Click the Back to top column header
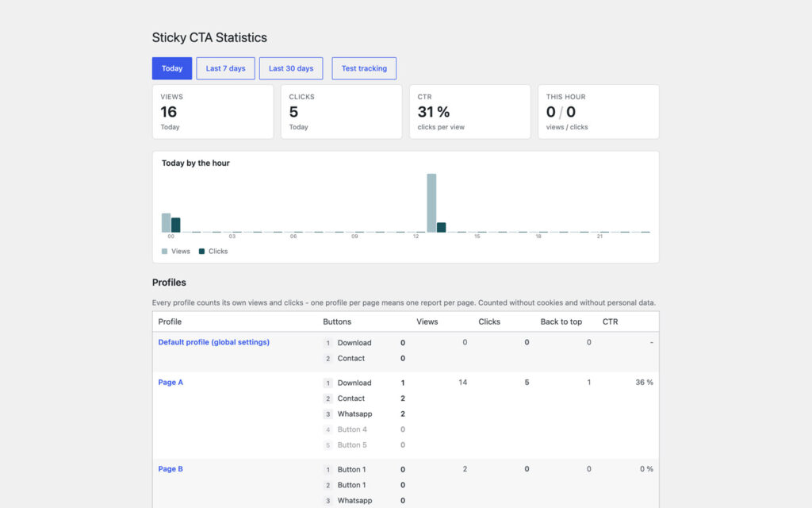812x508 pixels. tap(561, 321)
